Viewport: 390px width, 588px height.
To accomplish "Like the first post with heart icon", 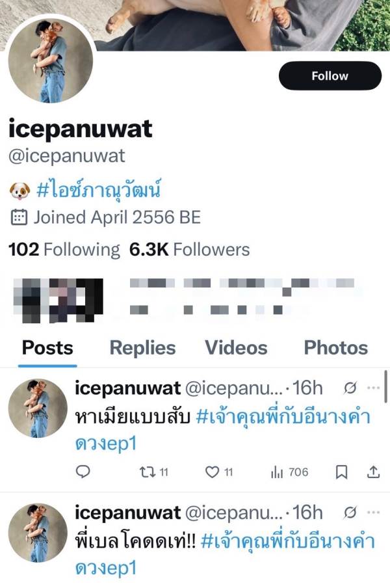I will [212, 472].
